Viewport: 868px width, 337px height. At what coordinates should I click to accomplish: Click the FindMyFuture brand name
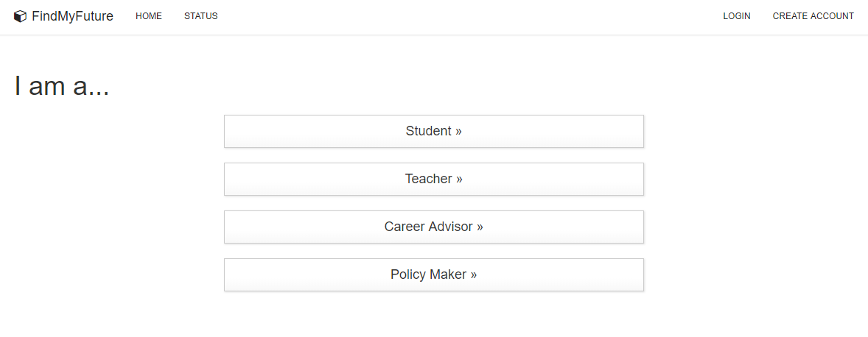point(72,16)
